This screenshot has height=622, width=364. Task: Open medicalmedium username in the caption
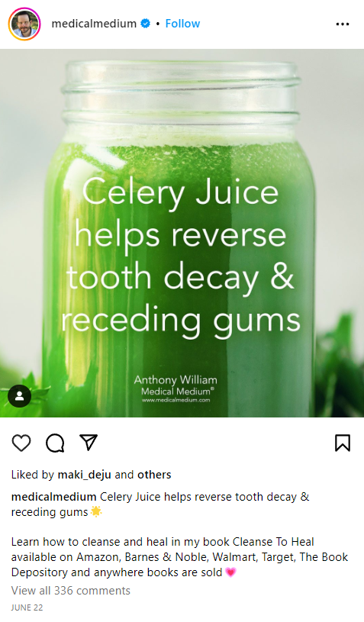pyautogui.click(x=54, y=497)
